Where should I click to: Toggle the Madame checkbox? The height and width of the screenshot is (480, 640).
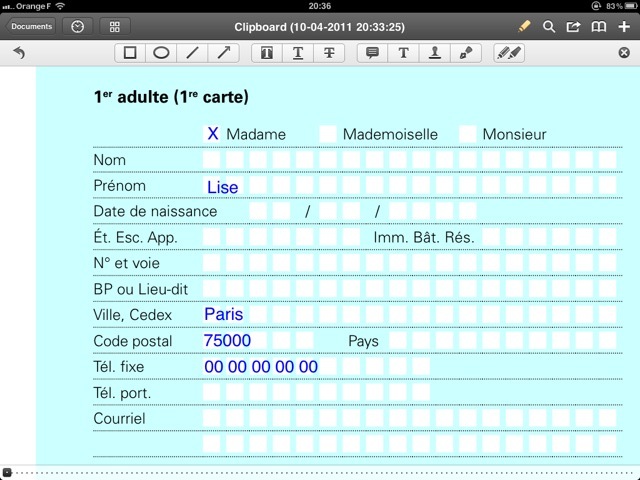point(212,133)
